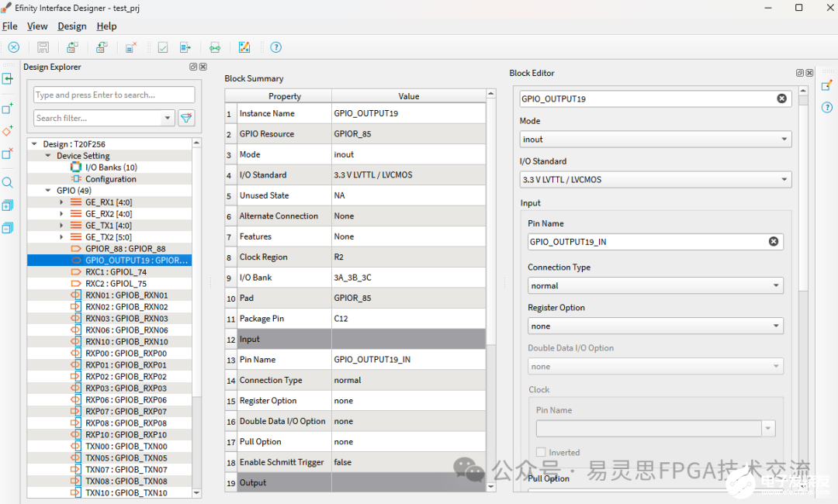Viewport: 838px width, 504px height.
Task: Collapse the Device Setting tree node
Action: point(48,156)
